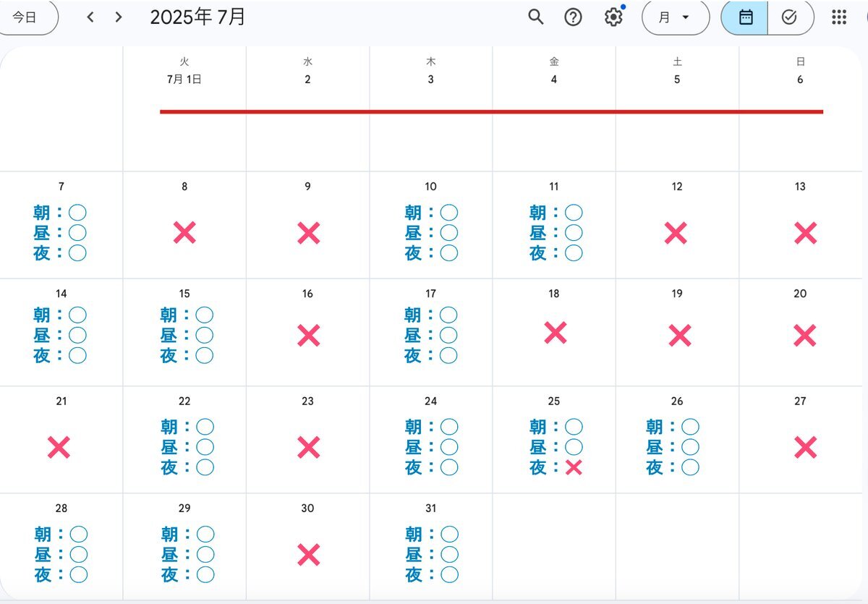Image resolution: width=868 pixels, height=604 pixels.
Task: Click the pink X on July 8
Action: click(x=184, y=232)
